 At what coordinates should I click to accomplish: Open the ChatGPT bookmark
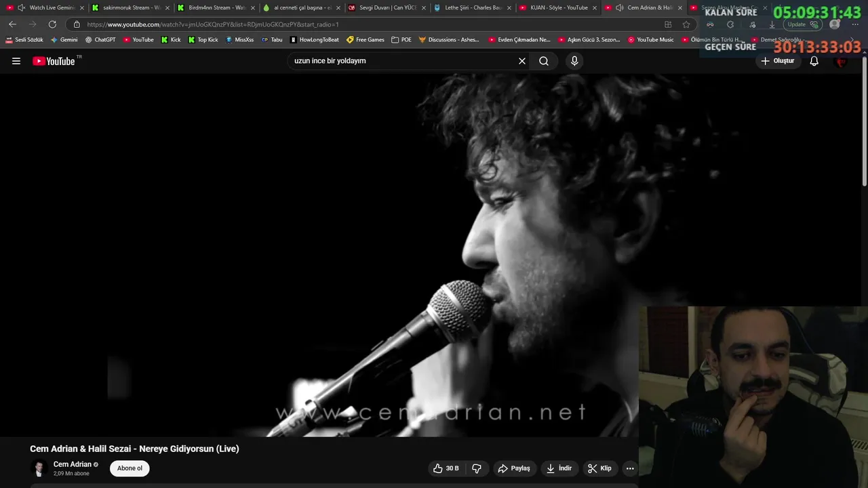click(x=100, y=40)
